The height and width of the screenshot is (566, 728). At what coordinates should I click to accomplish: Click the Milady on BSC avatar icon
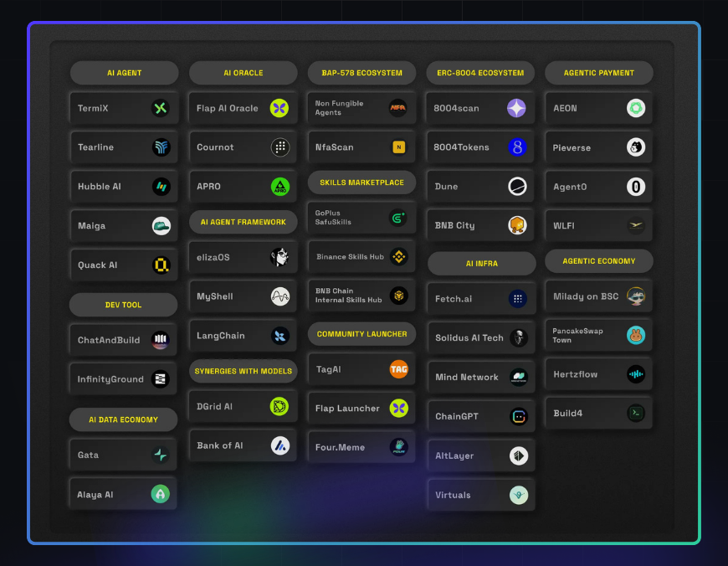pos(636,296)
